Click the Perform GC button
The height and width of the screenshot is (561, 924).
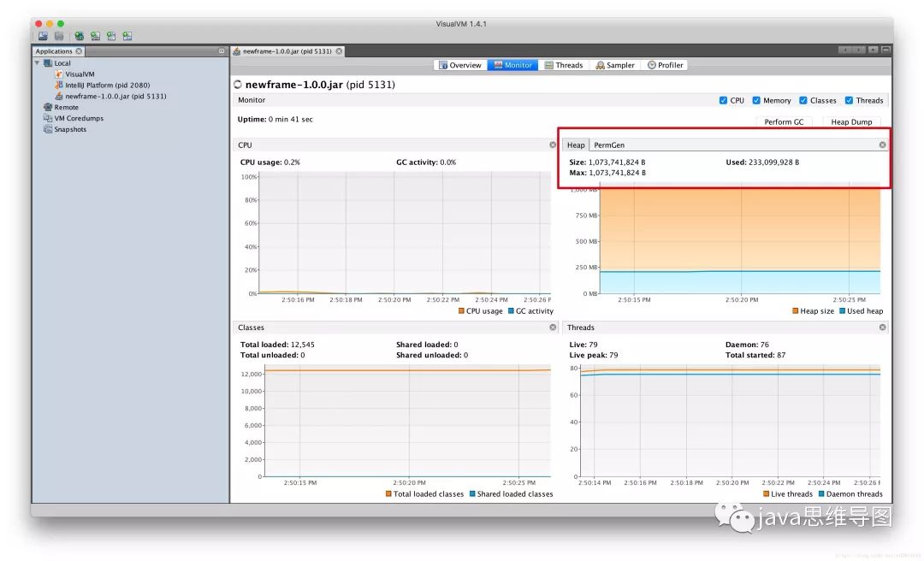[x=784, y=122]
